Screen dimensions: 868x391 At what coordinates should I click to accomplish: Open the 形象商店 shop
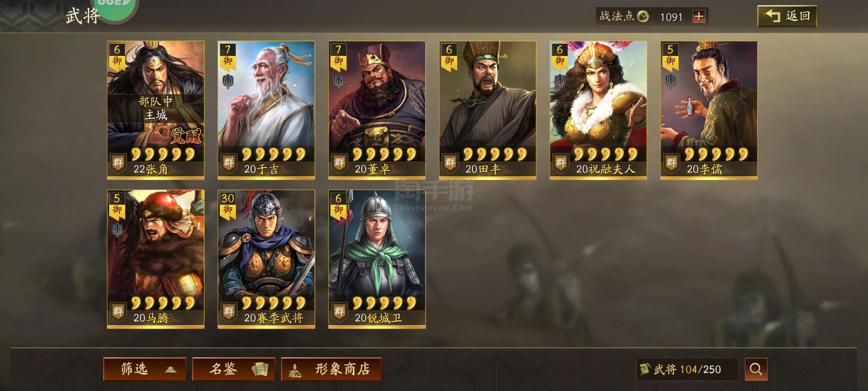[x=331, y=369]
